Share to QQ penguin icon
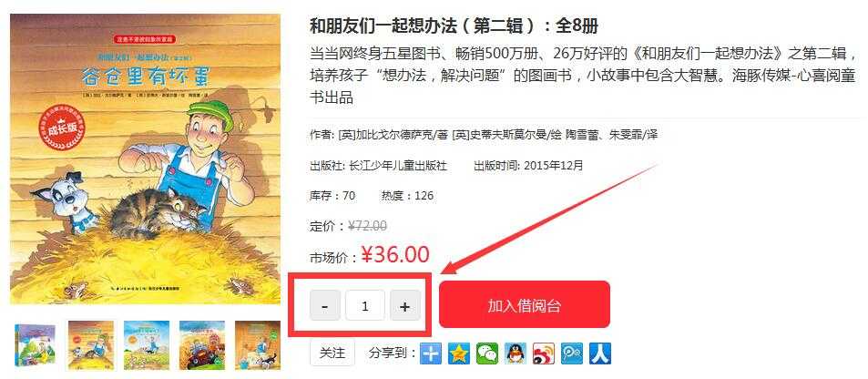Viewport: 868px width, 379px height. (516, 353)
